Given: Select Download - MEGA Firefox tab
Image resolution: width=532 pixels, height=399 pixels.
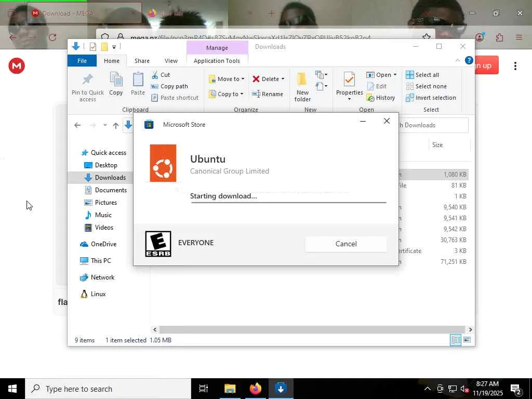Looking at the screenshot, I should click(84, 13).
